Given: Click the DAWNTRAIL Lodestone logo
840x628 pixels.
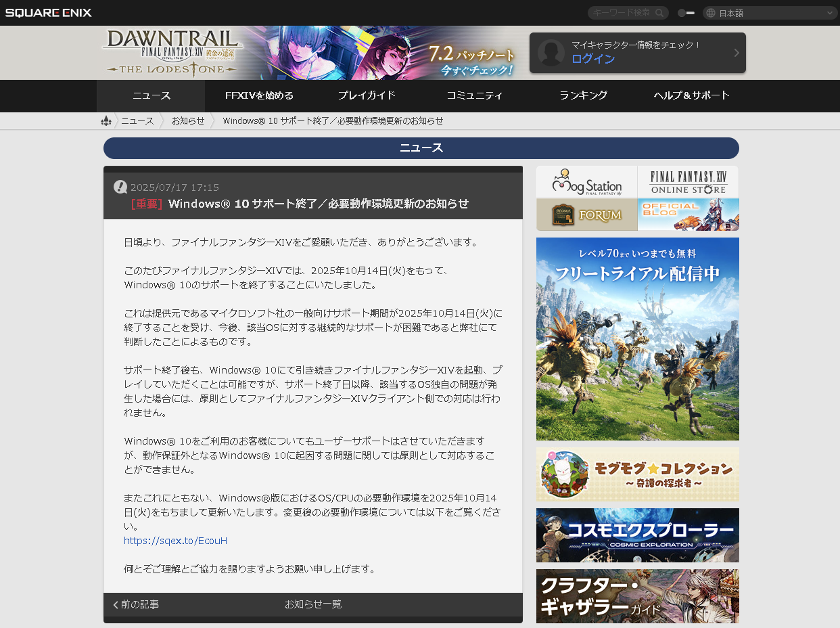Looking at the screenshot, I should (171, 52).
